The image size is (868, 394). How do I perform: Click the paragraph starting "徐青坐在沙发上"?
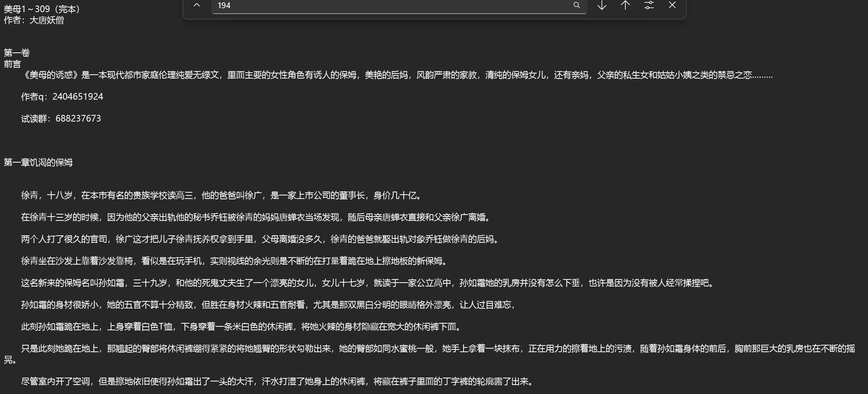coord(234,261)
